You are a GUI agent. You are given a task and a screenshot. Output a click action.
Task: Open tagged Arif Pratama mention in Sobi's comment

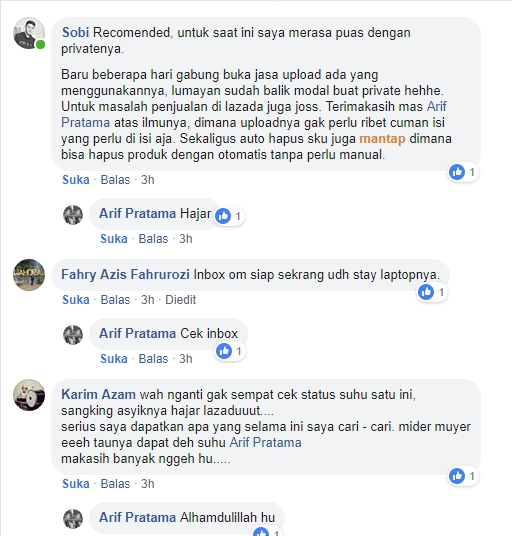point(254,115)
